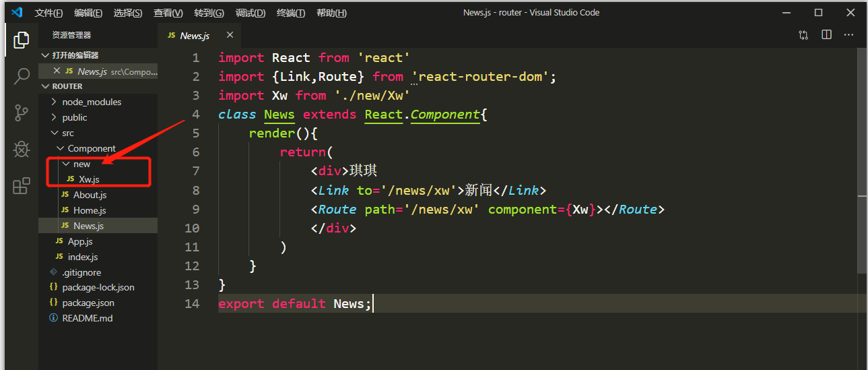Open About.js in the file tree
Screen dimensions: 868x370
tap(98, 195)
